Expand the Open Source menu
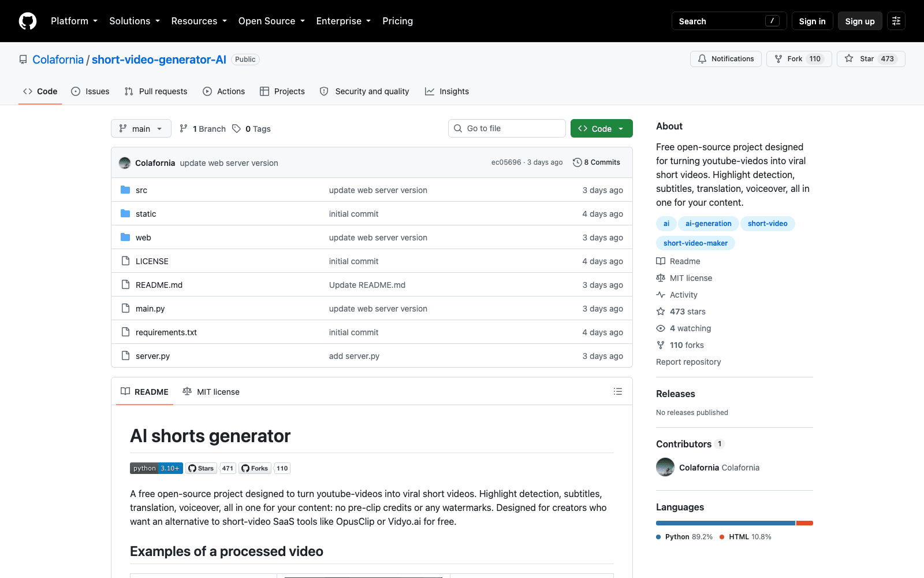Viewport: 924px width, 578px height. tap(271, 21)
